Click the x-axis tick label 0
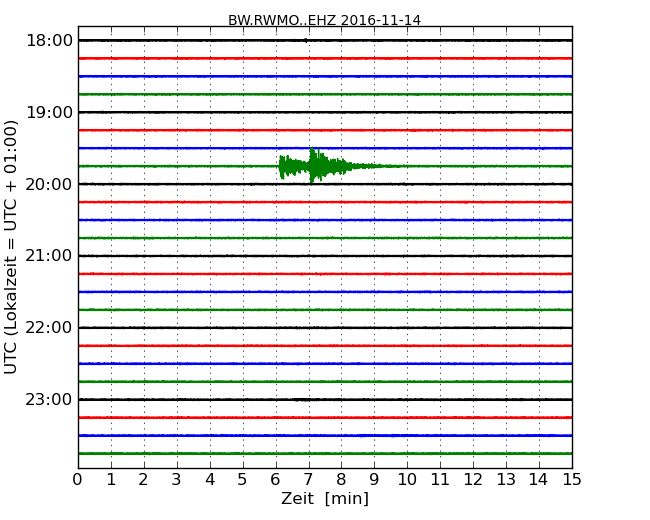650x520 pixels. click(x=78, y=480)
